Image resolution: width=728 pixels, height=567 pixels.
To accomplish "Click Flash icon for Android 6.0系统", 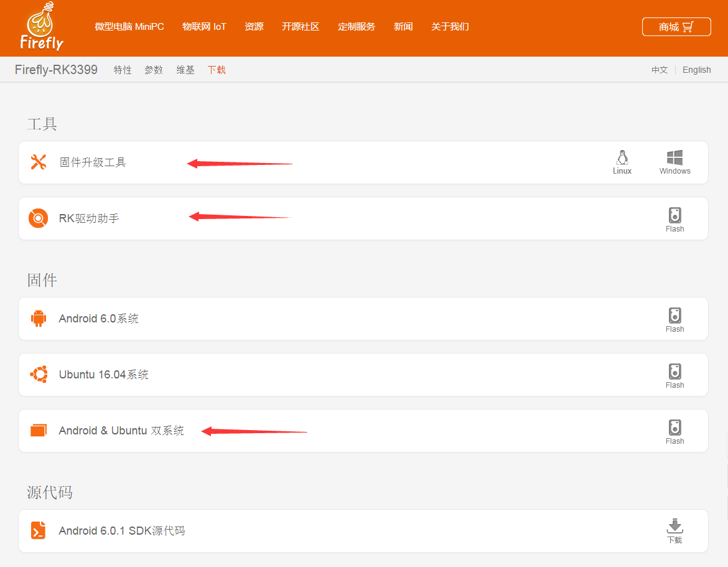I will click(674, 320).
